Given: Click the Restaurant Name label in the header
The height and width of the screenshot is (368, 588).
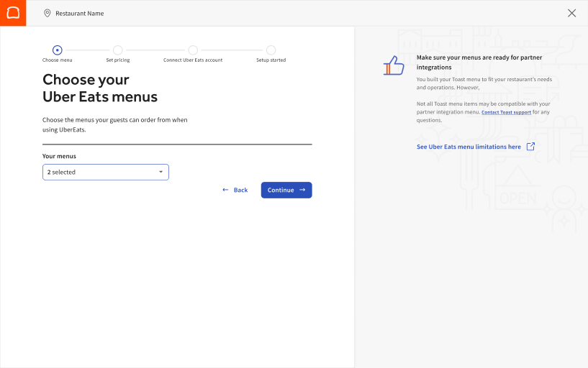Looking at the screenshot, I should 80,14.
